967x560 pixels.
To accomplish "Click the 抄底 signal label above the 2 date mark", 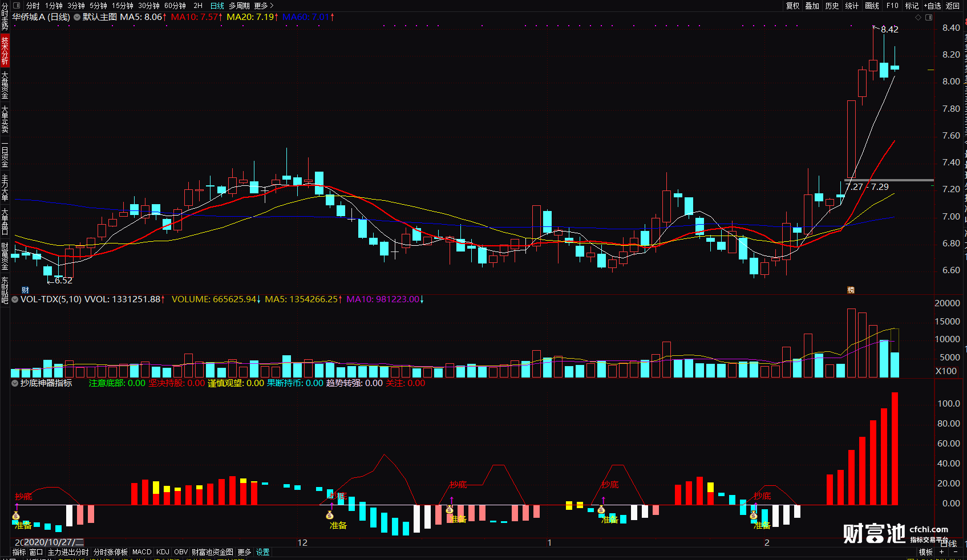I will pos(762,496).
